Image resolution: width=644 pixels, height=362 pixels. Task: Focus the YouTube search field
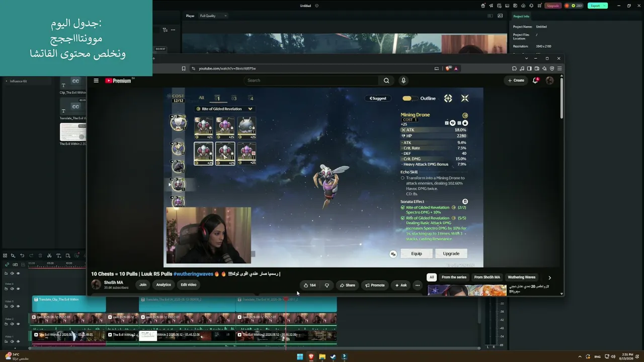tap(311, 80)
